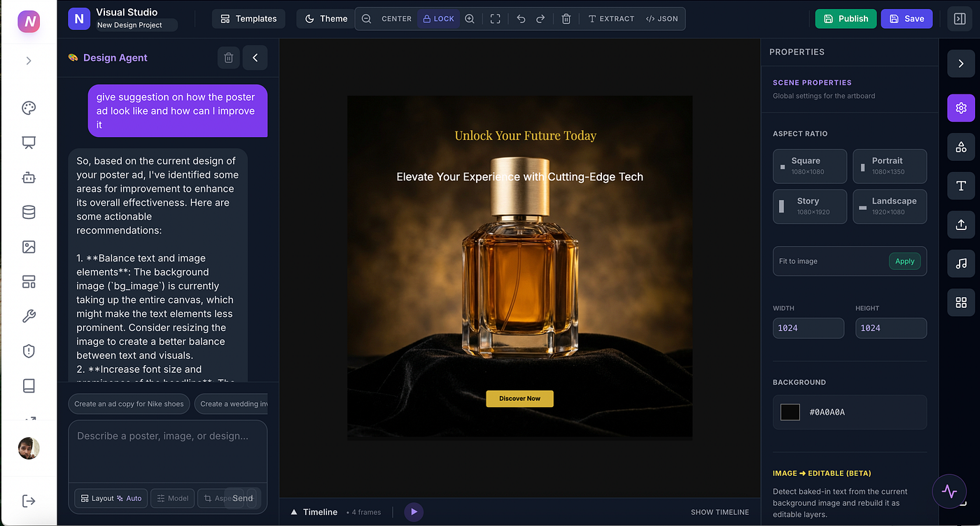Open the grid elements panel icon
This screenshot has width=980, height=526.
click(961, 302)
